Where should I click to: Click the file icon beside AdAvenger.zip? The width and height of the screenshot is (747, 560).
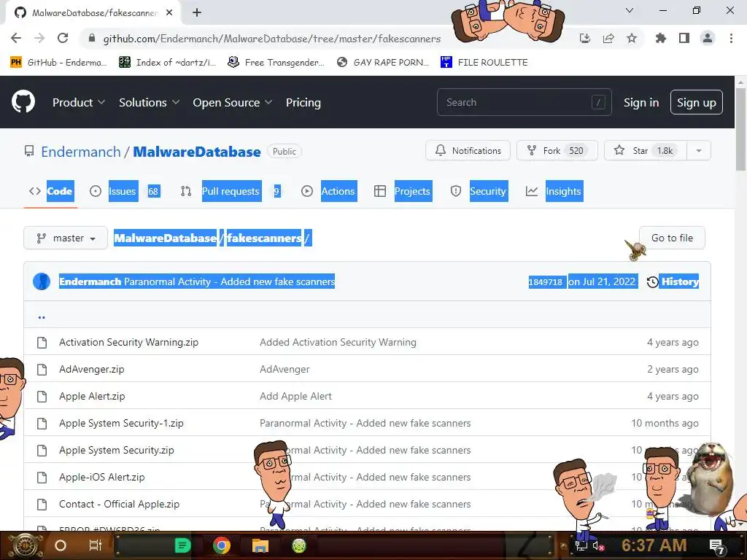[42, 369]
